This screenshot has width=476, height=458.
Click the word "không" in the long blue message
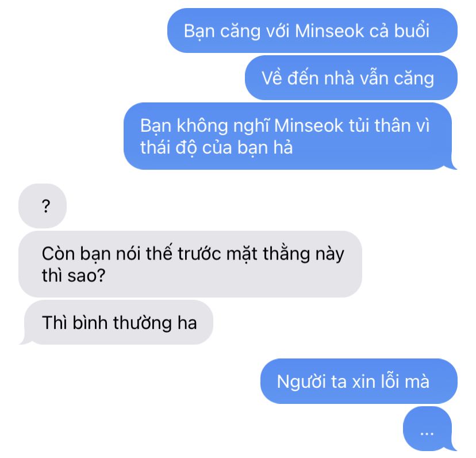click(202, 127)
